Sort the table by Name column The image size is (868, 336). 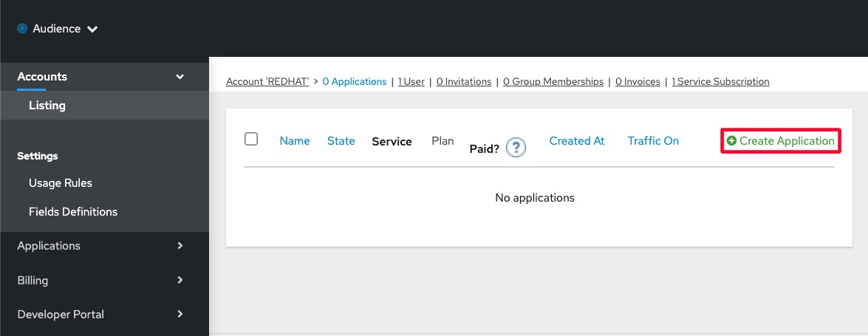pos(295,141)
